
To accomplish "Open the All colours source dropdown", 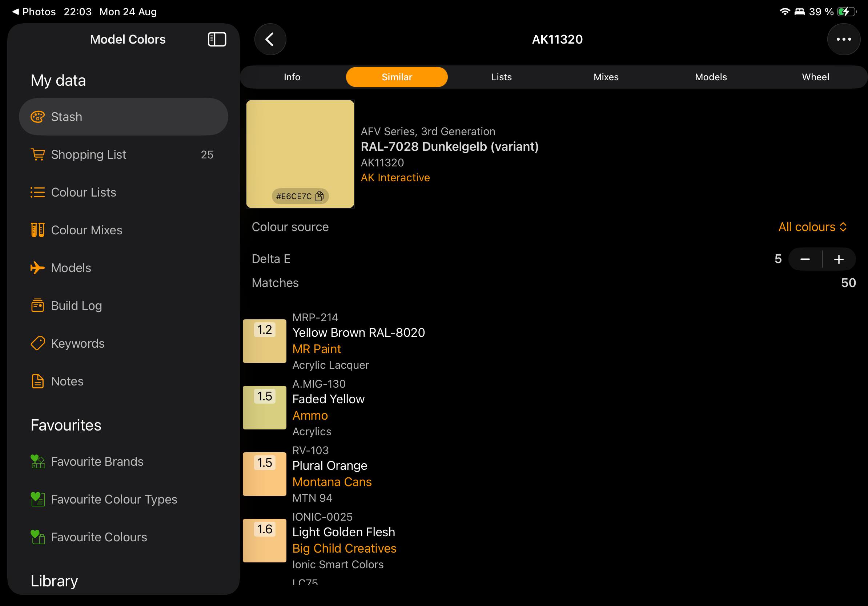I will pos(812,227).
